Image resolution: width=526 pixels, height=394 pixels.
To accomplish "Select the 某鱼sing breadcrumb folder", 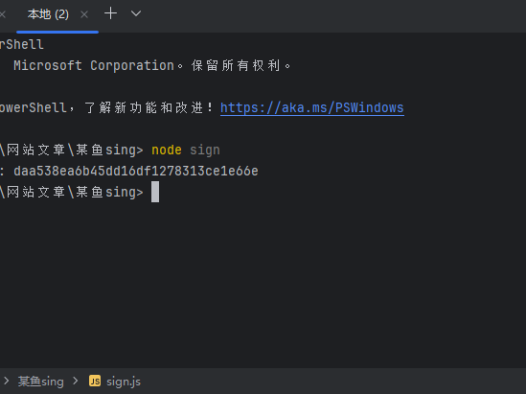I will (41, 382).
